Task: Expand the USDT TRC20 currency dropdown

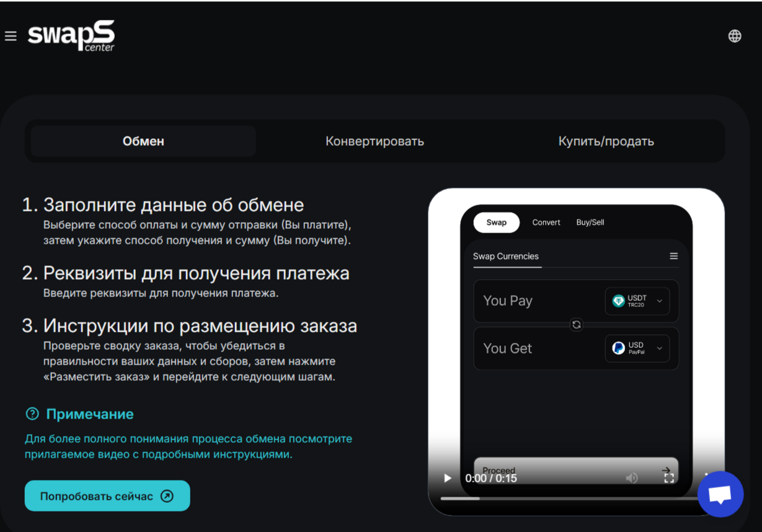Action: tap(637, 301)
